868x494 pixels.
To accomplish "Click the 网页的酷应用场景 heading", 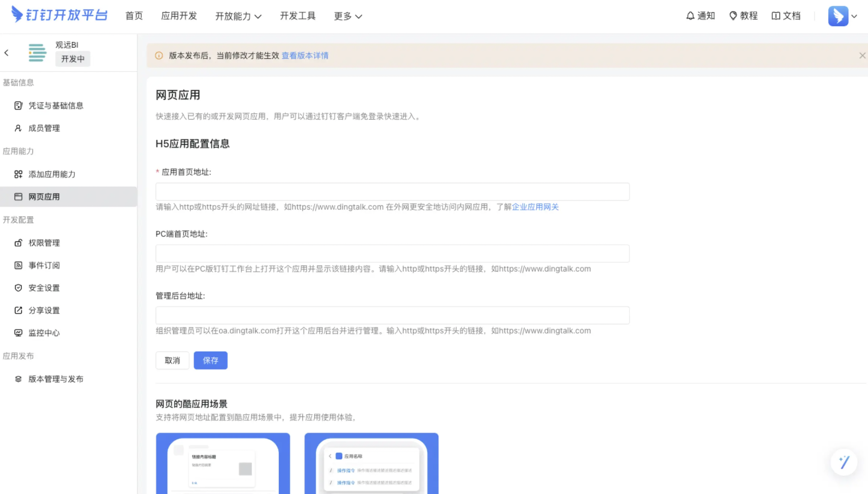I will click(191, 404).
